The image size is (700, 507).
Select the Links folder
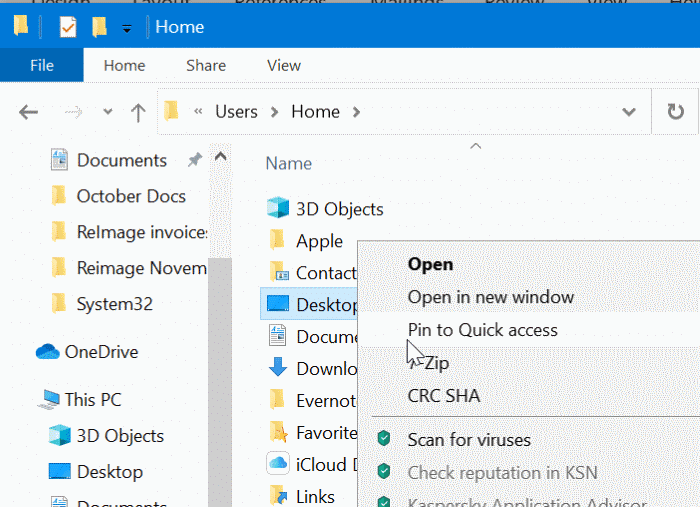point(315,497)
